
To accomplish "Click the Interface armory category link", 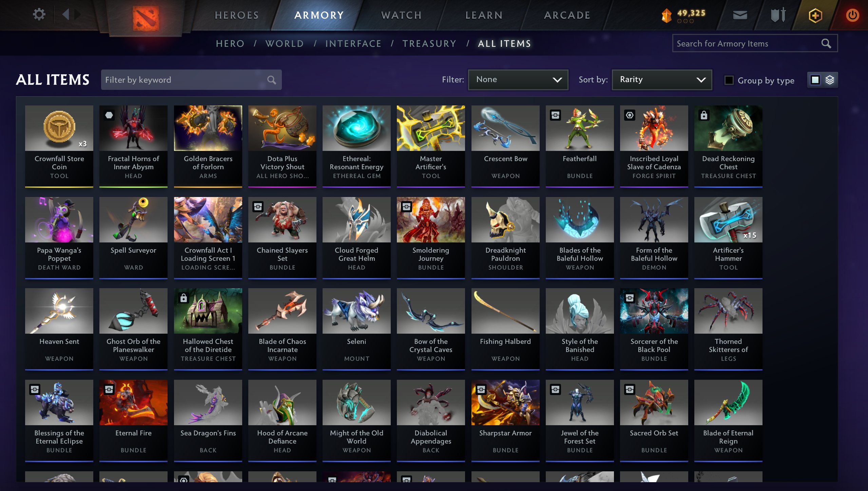I will (353, 44).
